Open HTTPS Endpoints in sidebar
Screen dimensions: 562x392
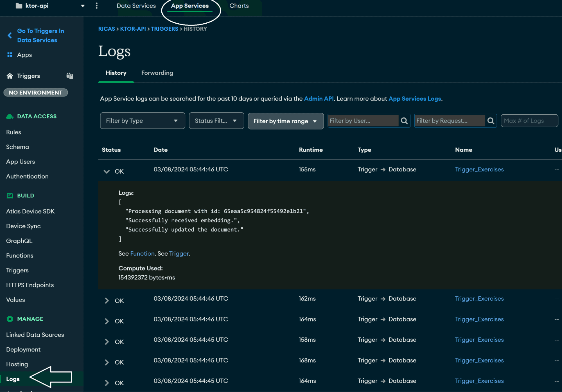(x=30, y=285)
